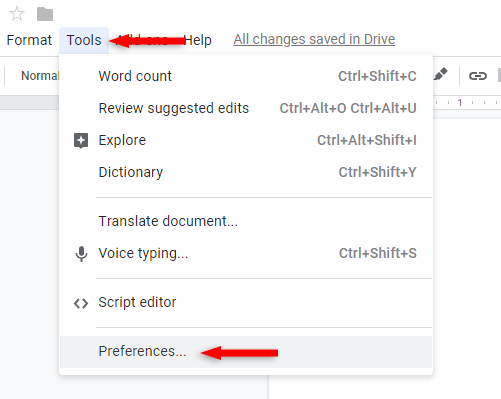Image resolution: width=501 pixels, height=399 pixels.
Task: Open the move-to-folder icon
Action: click(x=45, y=14)
